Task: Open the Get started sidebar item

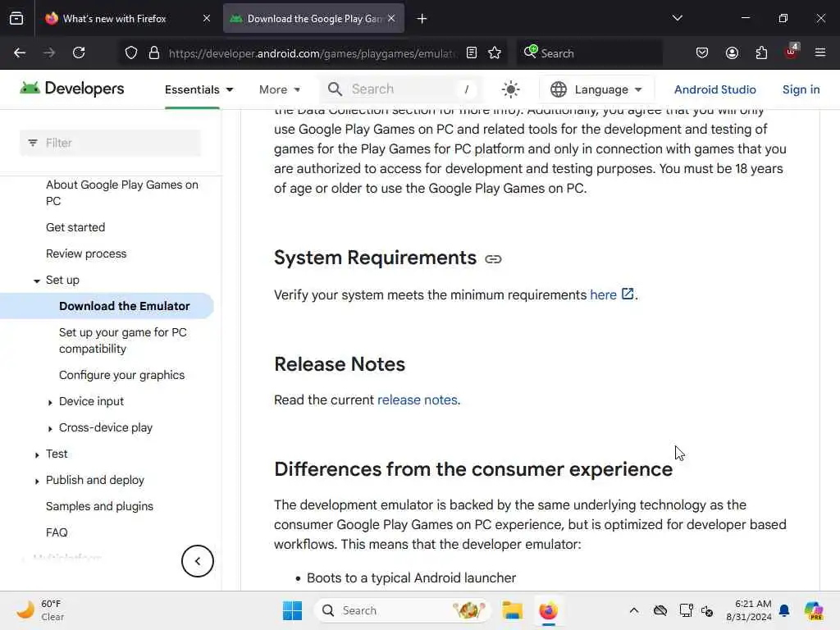Action: coord(75,227)
